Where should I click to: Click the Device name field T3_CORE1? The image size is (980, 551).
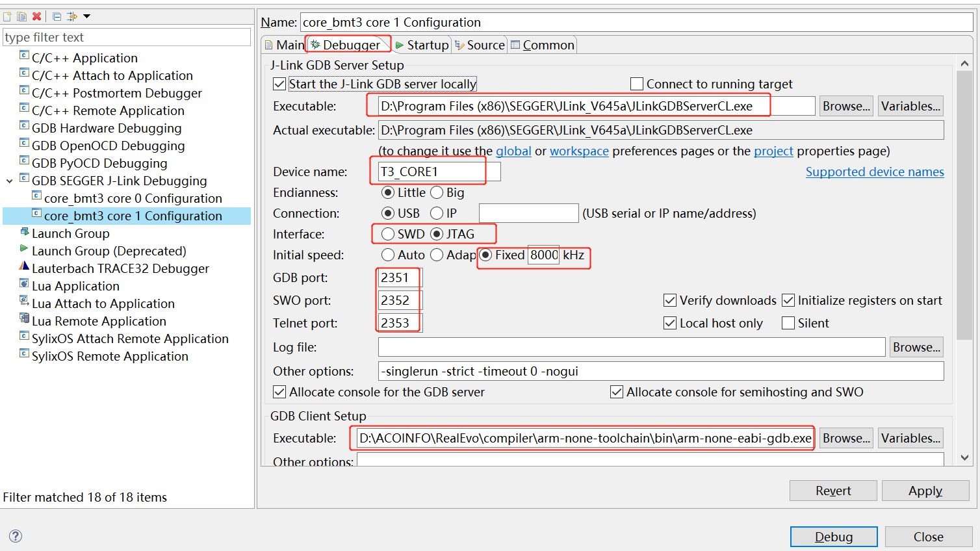tap(439, 172)
